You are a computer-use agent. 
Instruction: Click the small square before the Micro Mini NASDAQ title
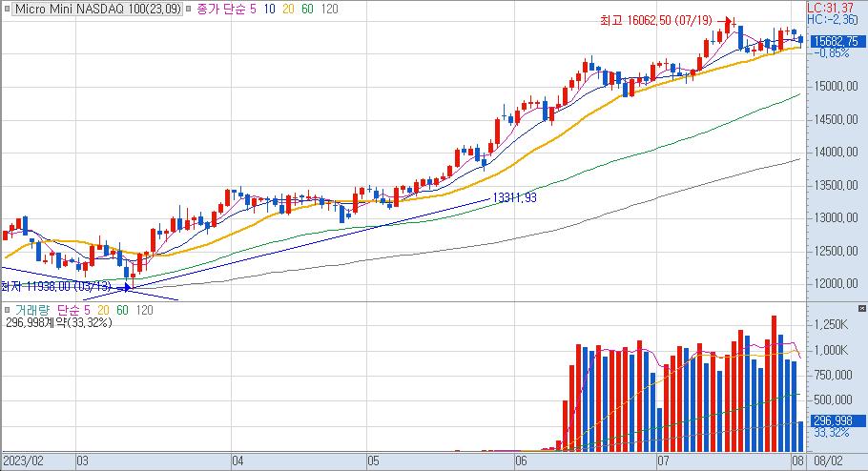[x=8, y=10]
